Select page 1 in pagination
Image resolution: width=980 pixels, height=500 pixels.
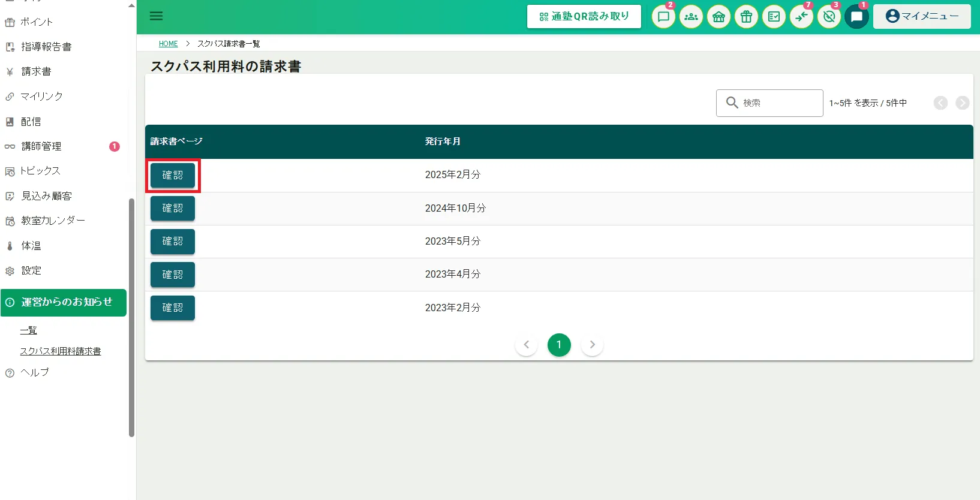point(559,345)
